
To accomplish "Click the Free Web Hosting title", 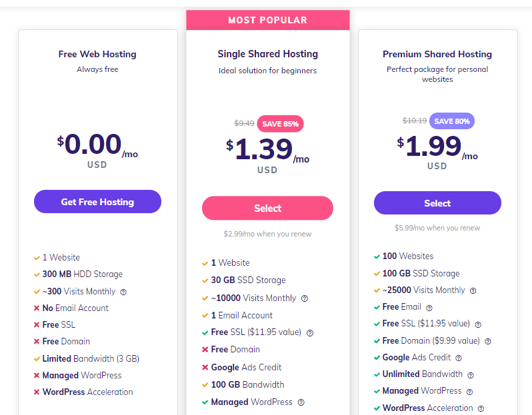I will 97,54.
